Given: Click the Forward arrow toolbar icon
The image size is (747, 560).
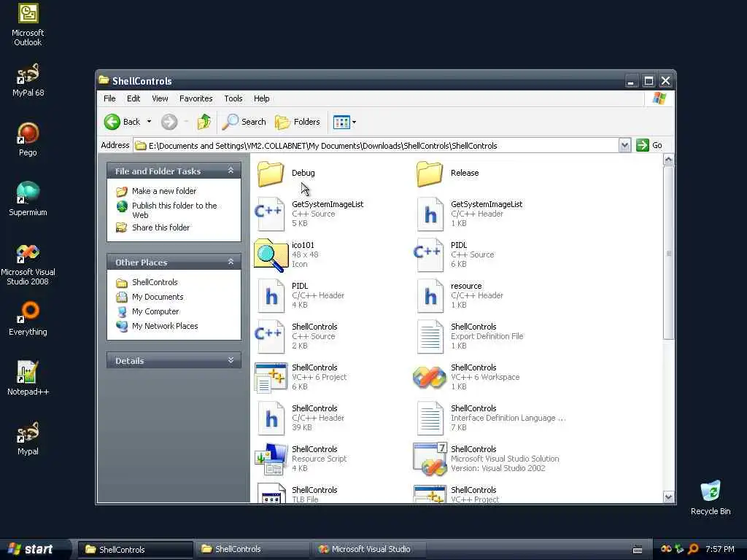Looking at the screenshot, I should point(169,122).
